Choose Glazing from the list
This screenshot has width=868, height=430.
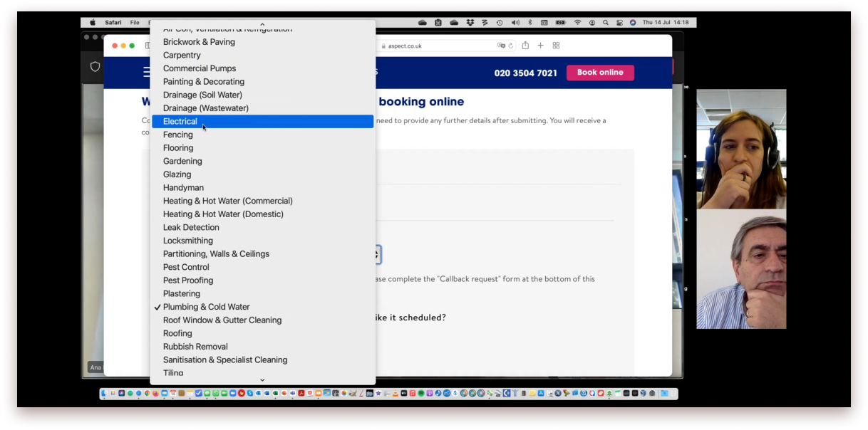click(x=263, y=174)
